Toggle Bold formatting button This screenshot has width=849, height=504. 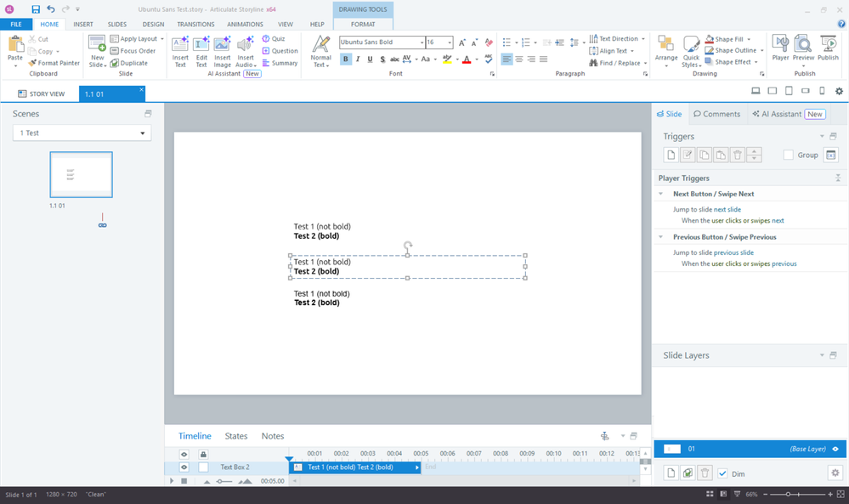click(x=345, y=59)
